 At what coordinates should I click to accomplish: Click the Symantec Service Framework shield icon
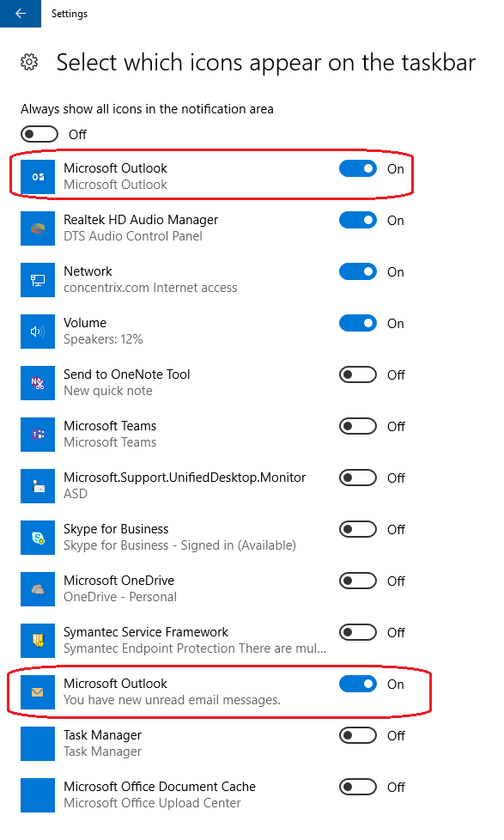38,640
